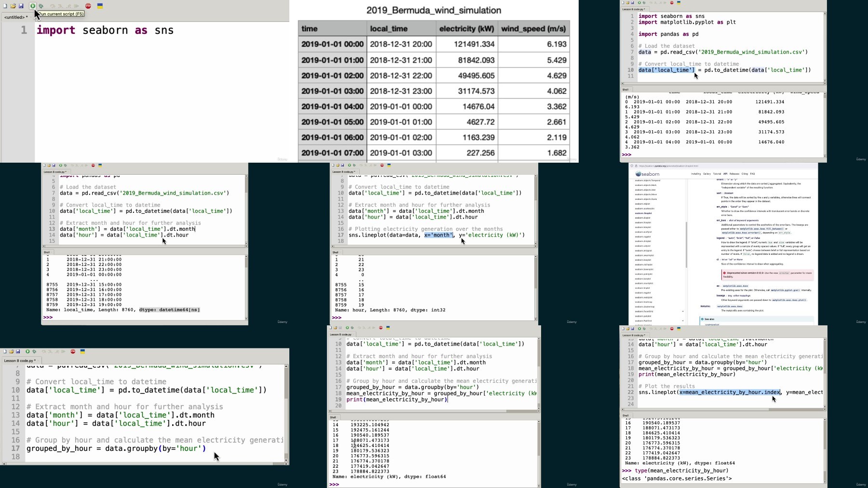The width and height of the screenshot is (868, 488).
Task: Select Lesson 8 code.py tab in groupby window
Action: coord(22,360)
